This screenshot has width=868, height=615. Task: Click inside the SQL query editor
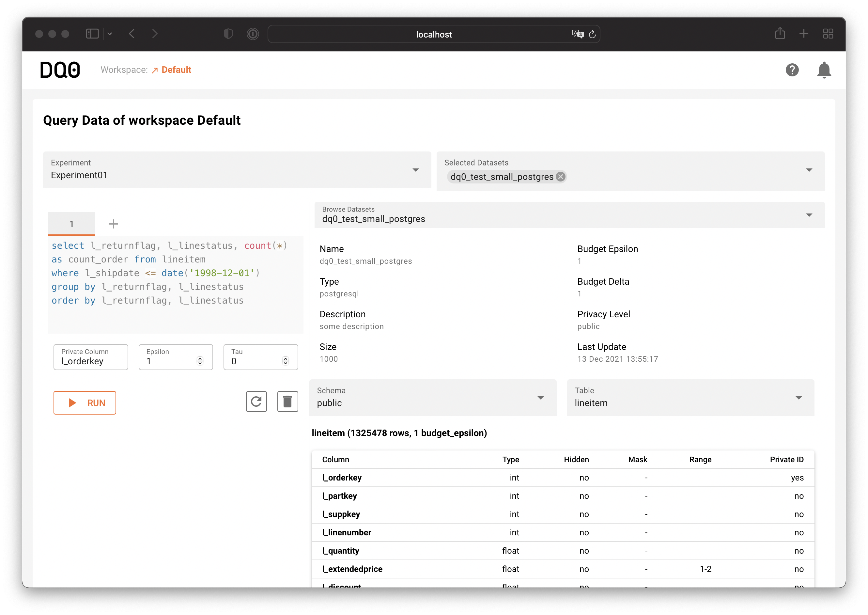point(176,284)
